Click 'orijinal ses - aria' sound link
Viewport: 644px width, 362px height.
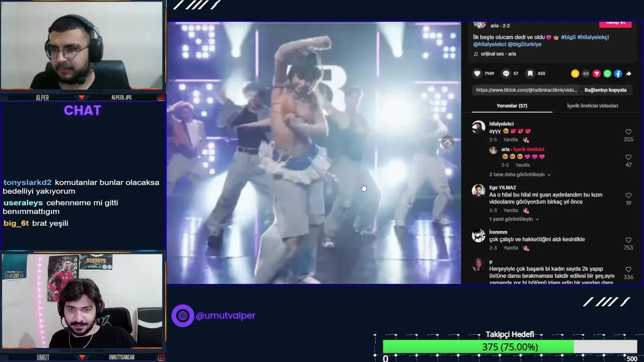pos(498,54)
